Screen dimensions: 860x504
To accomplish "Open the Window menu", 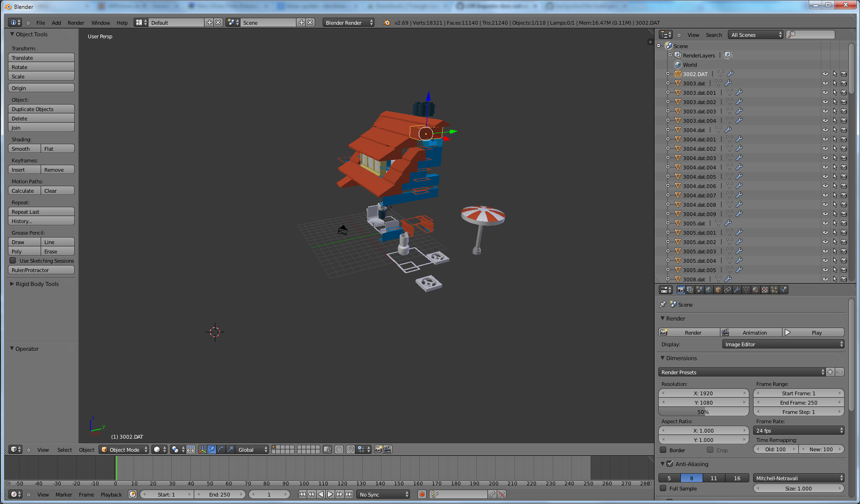I will [100, 22].
